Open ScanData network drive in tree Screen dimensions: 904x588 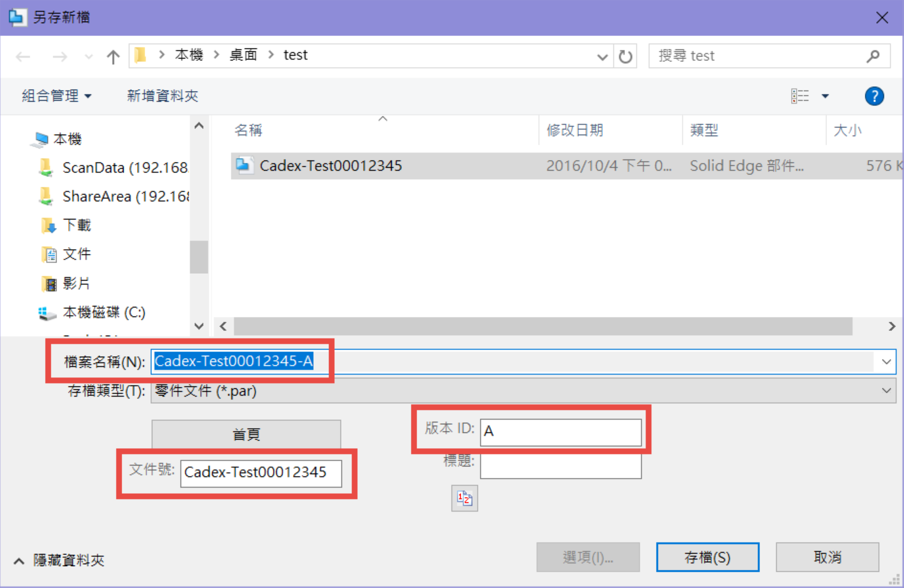click(113, 168)
